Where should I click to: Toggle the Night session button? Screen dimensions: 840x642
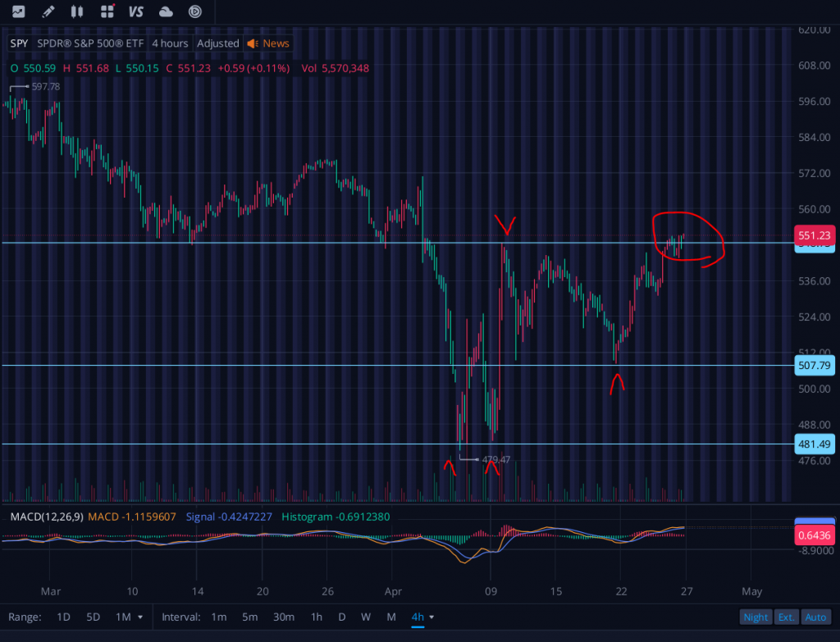755,617
